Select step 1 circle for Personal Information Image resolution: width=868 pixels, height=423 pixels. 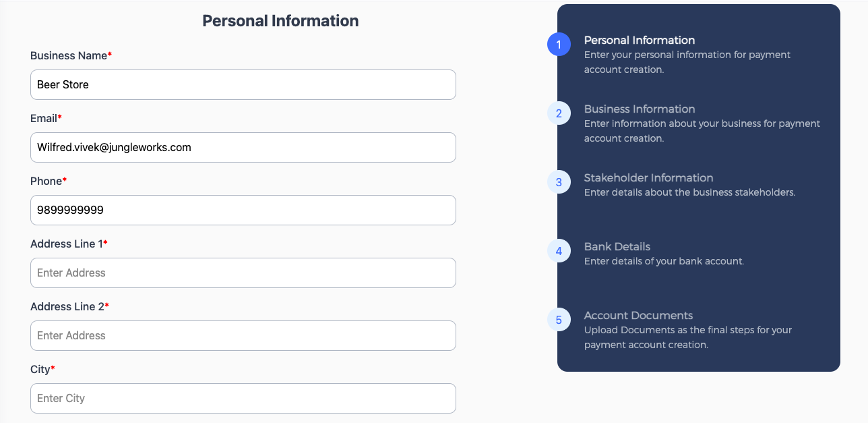tap(559, 45)
